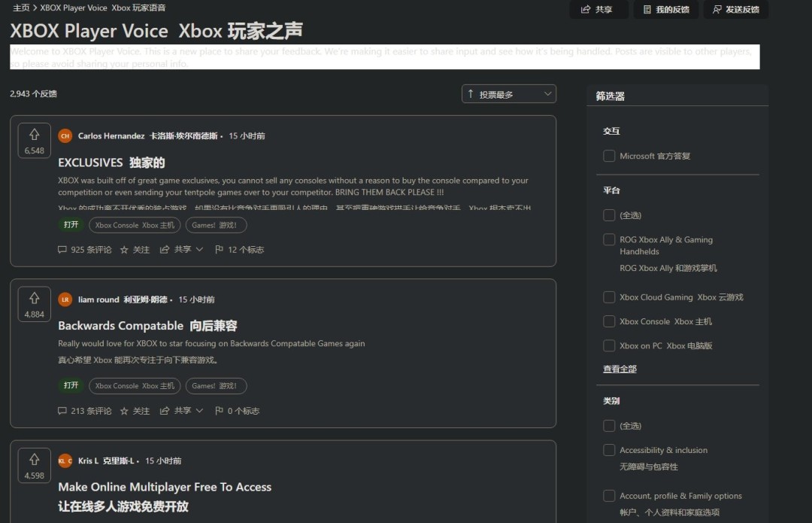Check ROG Xbox Ally & Gaming Handhelds
The width and height of the screenshot is (812, 523).
pyautogui.click(x=609, y=239)
